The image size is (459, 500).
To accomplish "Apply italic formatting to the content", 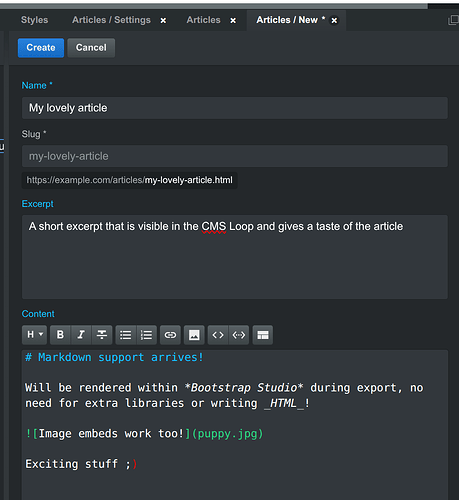I will click(x=81, y=335).
